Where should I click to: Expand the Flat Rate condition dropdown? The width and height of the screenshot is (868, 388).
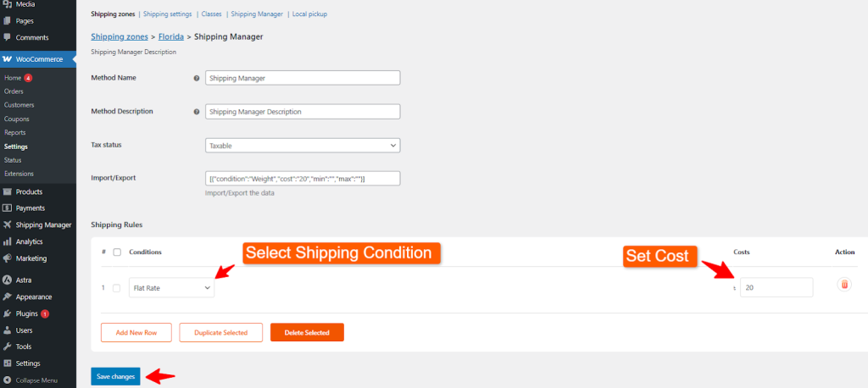coord(172,288)
